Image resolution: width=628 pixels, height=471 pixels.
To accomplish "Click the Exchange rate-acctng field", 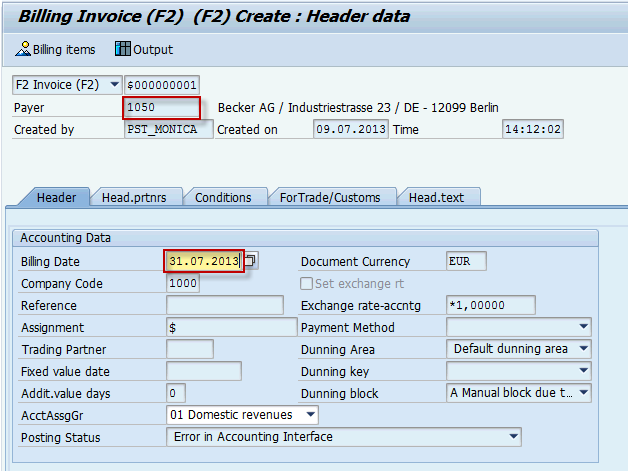I will click(490, 305).
